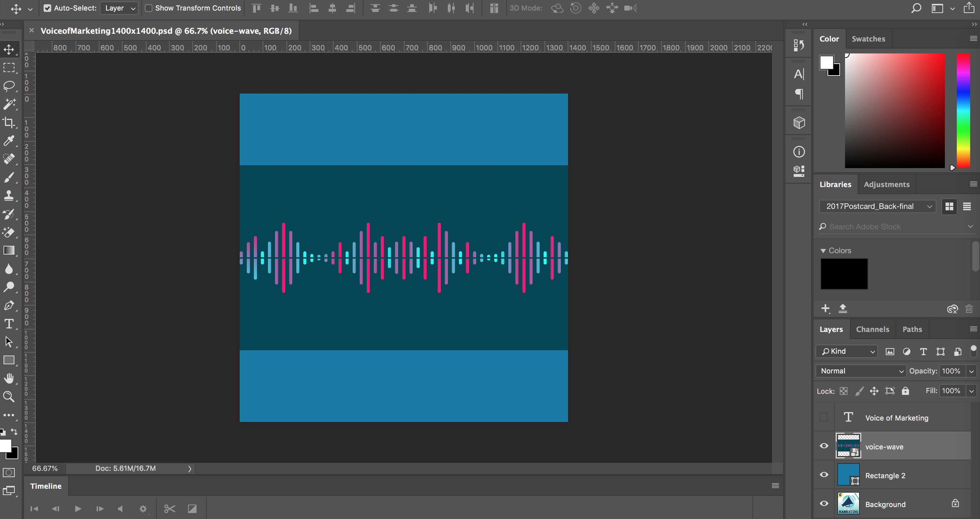Click the black color swatch in Libraries
980x519 pixels.
click(x=844, y=274)
